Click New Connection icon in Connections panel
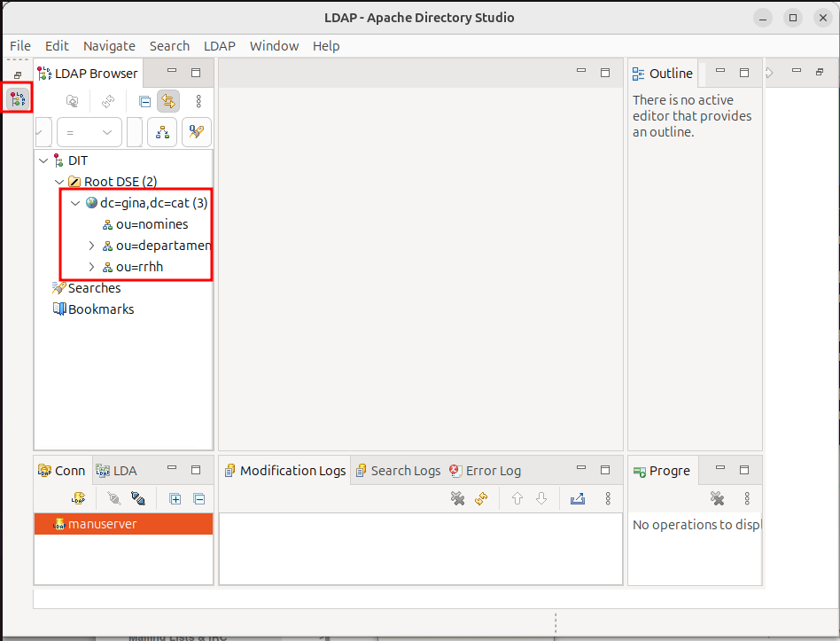840x641 pixels. [x=78, y=499]
